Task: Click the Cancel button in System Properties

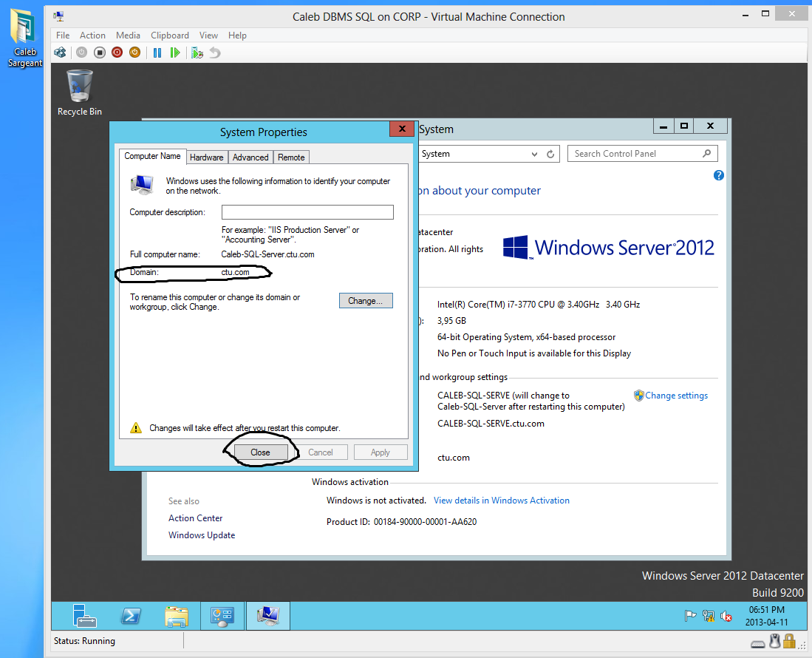Action: (321, 452)
